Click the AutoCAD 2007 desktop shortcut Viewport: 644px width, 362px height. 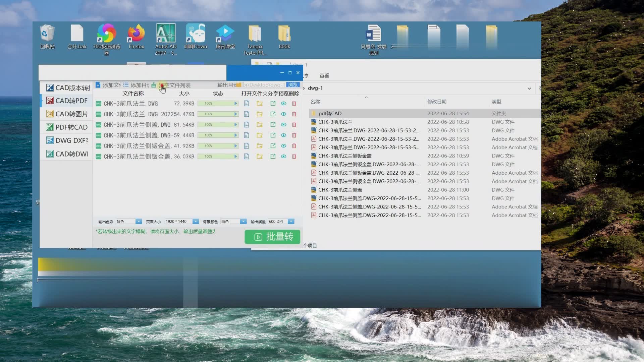[166, 40]
